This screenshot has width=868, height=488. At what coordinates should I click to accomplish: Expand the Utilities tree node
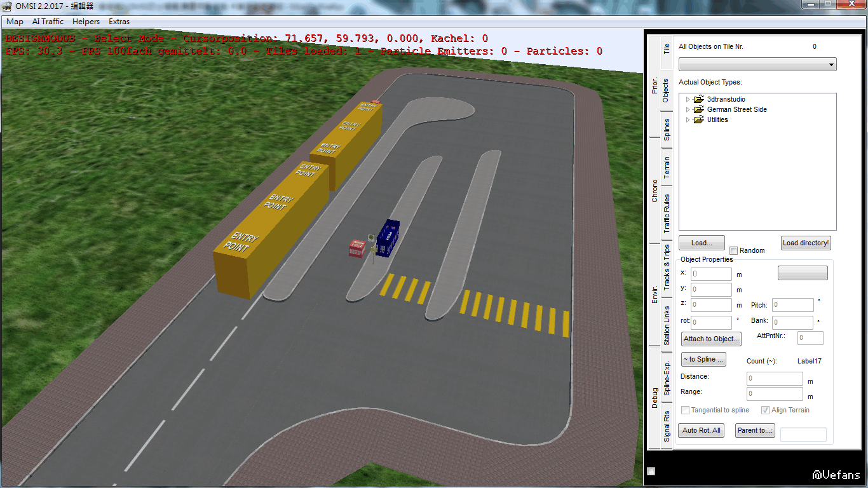(x=688, y=119)
